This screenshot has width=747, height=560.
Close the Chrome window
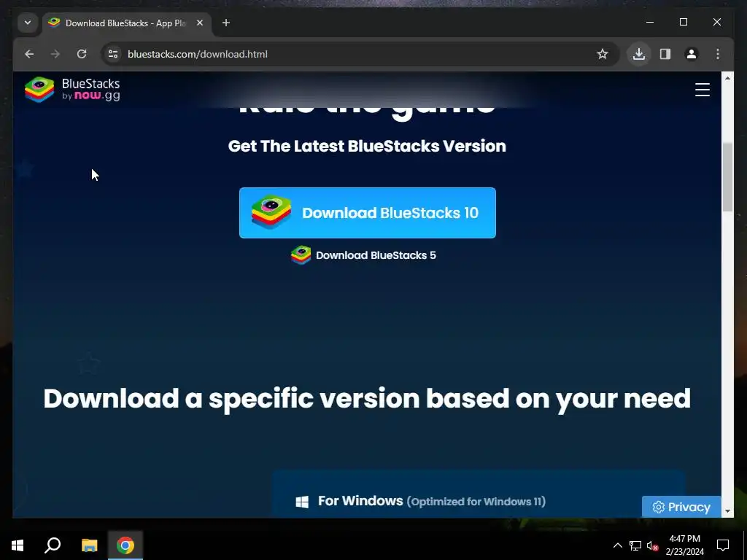(x=717, y=23)
